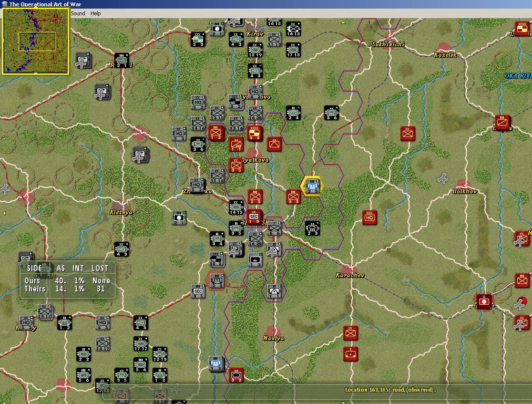532x404 pixels.
Task: Click the Kozelsk city label
Action: (445, 55)
